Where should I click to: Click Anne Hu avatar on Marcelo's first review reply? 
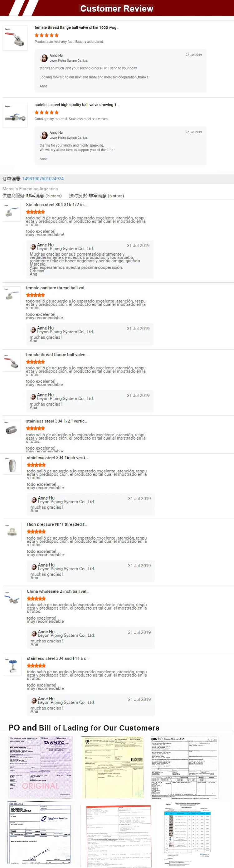click(x=33, y=247)
